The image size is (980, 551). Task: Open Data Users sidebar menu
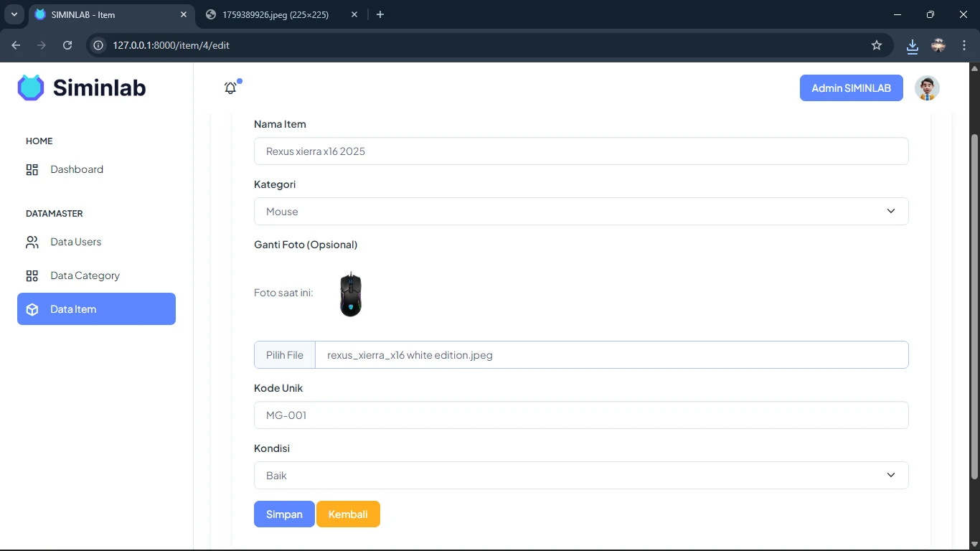coord(75,242)
